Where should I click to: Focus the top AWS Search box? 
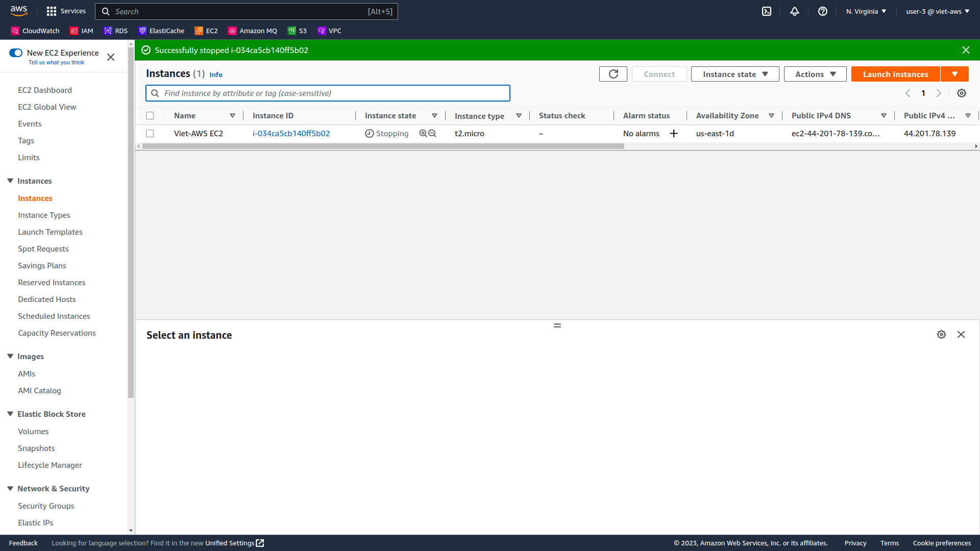pyautogui.click(x=246, y=11)
